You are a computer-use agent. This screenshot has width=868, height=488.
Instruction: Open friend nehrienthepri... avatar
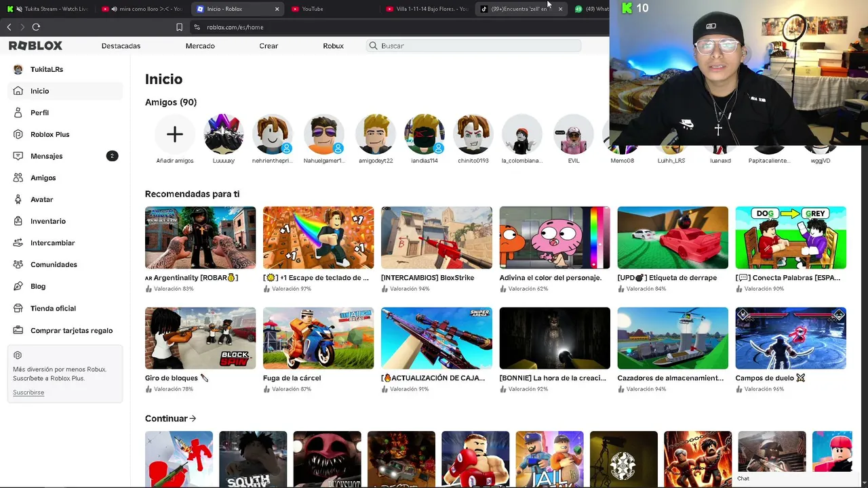tap(273, 134)
